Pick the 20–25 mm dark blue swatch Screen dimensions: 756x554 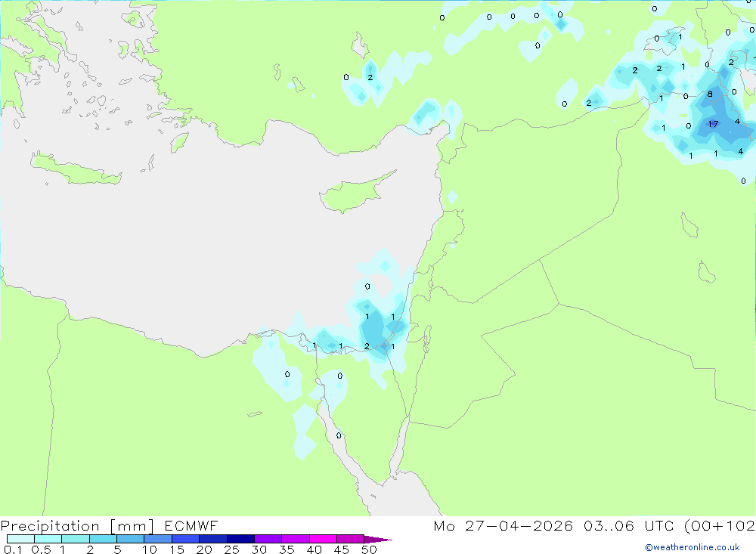213,539
